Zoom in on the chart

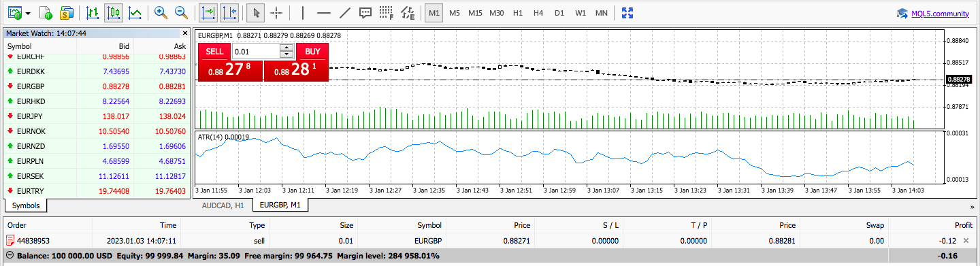(161, 12)
